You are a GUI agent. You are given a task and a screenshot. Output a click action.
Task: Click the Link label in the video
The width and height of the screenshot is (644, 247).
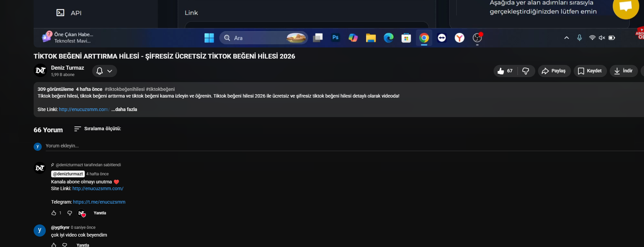click(191, 13)
